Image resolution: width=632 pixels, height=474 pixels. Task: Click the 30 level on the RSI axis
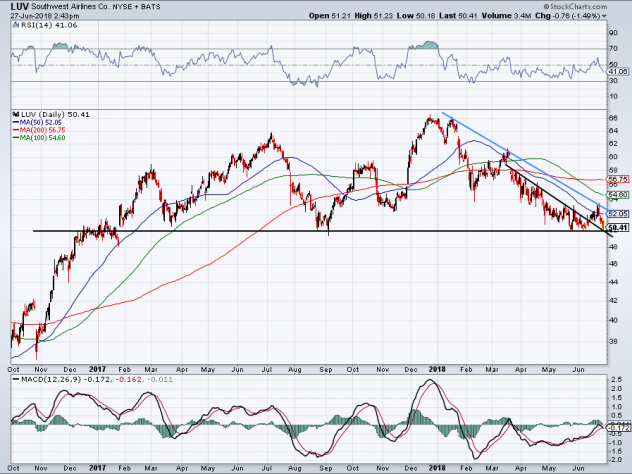pos(613,81)
